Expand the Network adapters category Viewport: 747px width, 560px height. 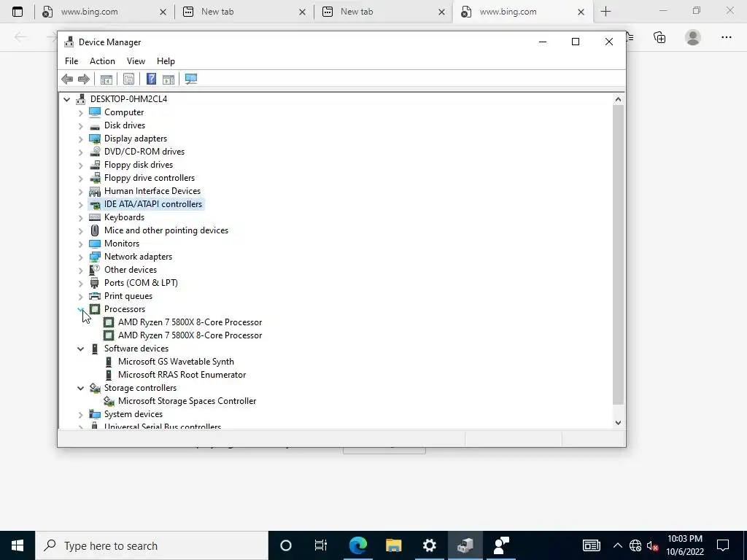coord(80,257)
